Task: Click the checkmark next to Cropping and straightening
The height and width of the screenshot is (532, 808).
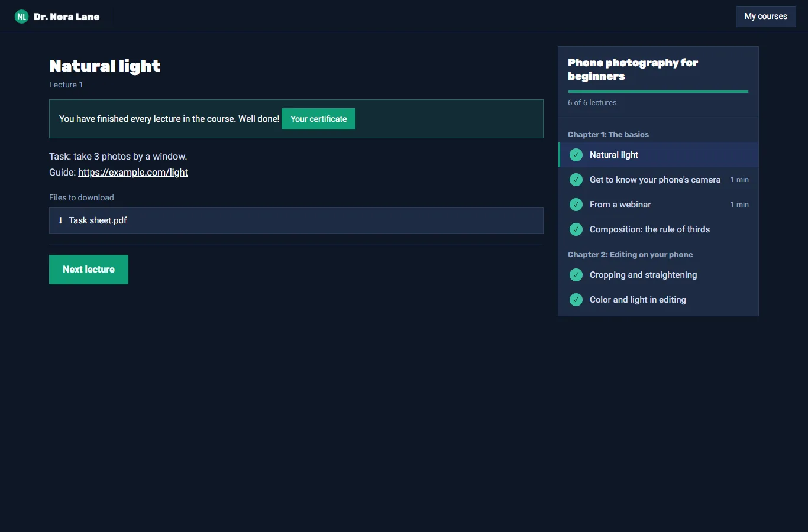Action: point(576,275)
